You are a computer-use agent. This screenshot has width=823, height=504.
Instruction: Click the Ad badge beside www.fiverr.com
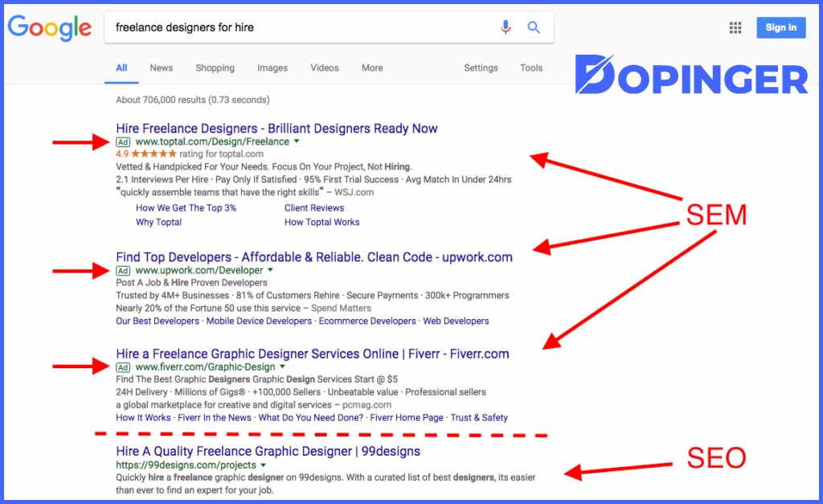[x=123, y=367]
